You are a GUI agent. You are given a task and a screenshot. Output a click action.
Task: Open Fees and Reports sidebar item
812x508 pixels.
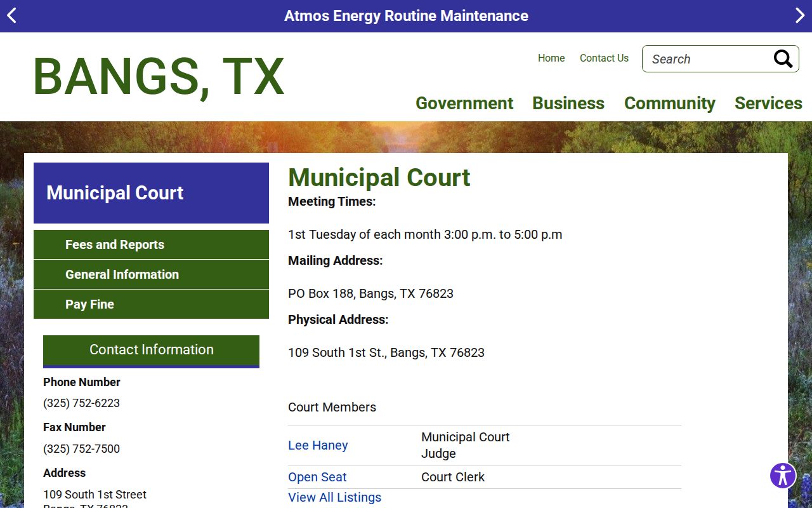(151, 244)
